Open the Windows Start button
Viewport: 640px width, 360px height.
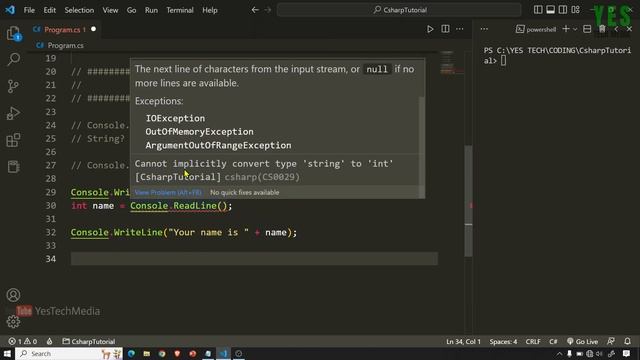click(7, 353)
